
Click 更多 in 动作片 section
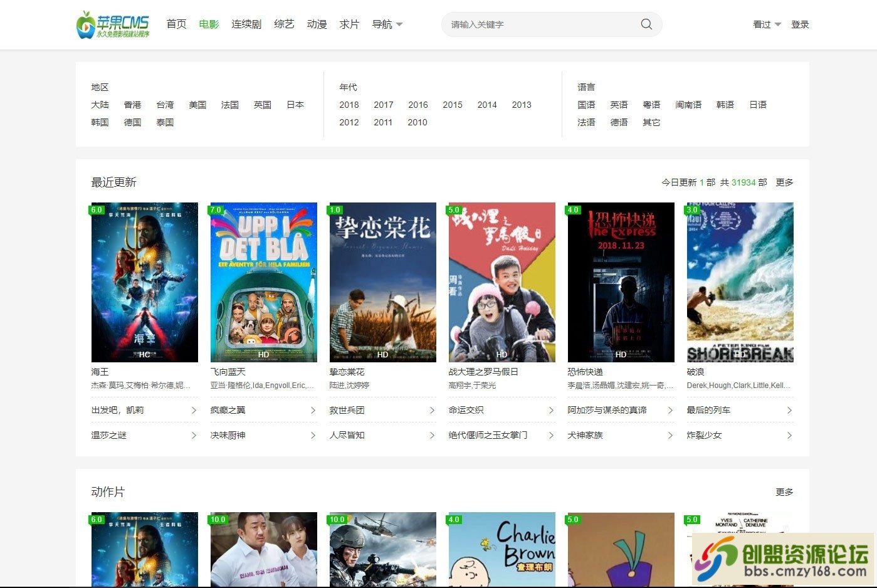(x=784, y=492)
